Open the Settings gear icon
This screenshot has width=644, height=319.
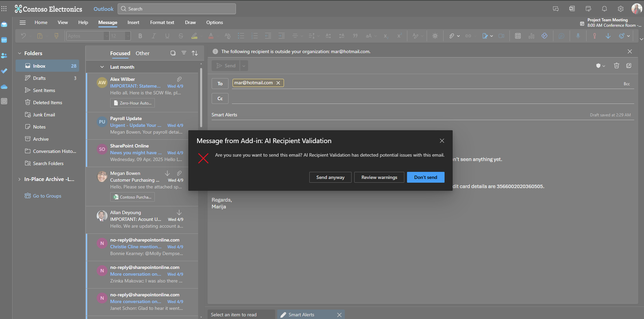[x=621, y=9]
